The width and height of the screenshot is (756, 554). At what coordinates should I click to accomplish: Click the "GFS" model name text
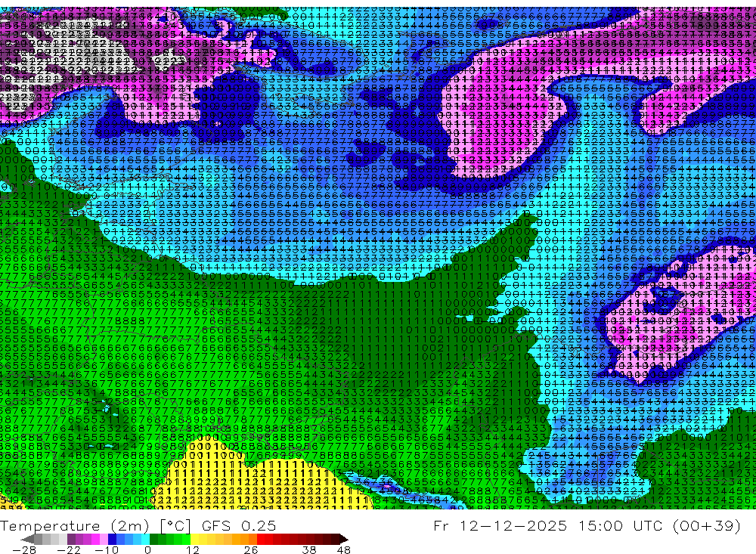coord(216,526)
